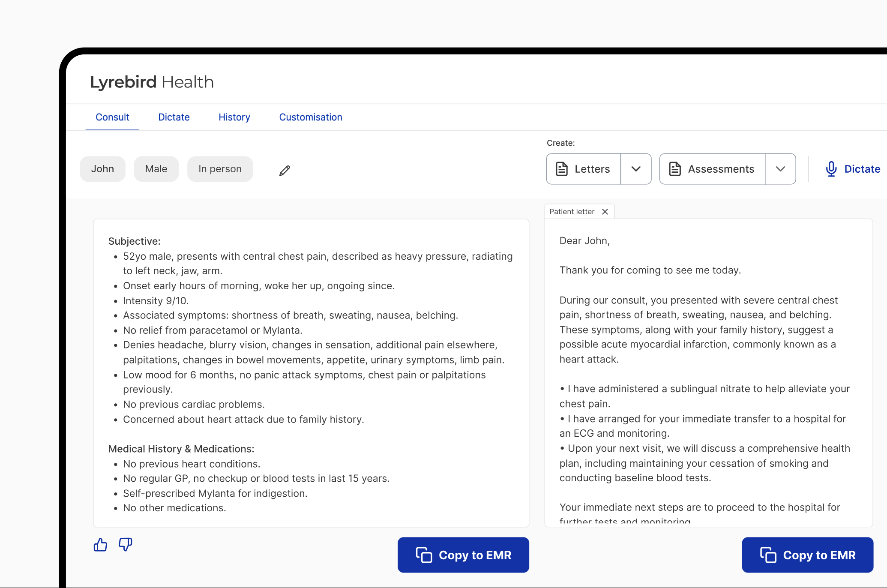
Task: Close the Patient letter tab
Action: (605, 211)
